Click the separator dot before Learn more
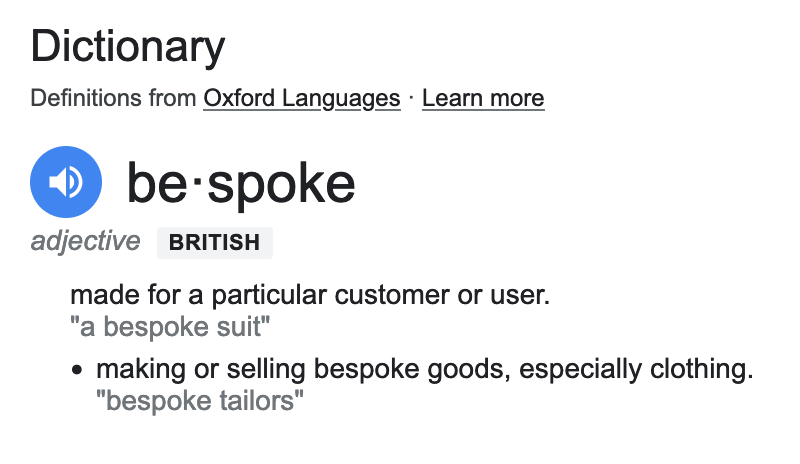The width and height of the screenshot is (800, 464). tap(411, 97)
